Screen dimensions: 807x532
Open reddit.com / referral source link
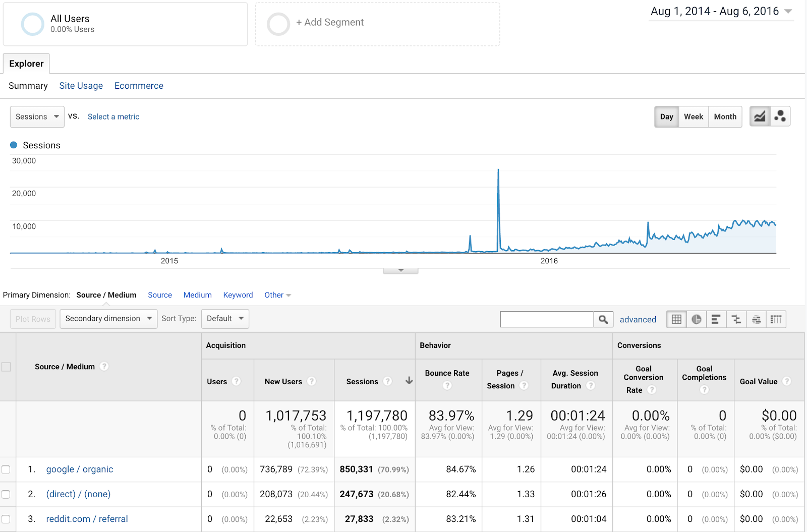point(87,519)
